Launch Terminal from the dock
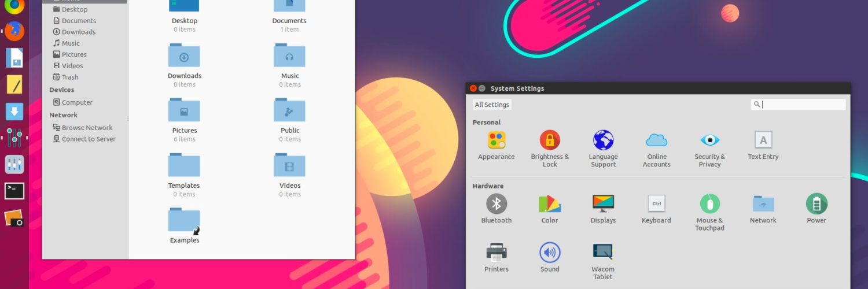 (x=14, y=190)
